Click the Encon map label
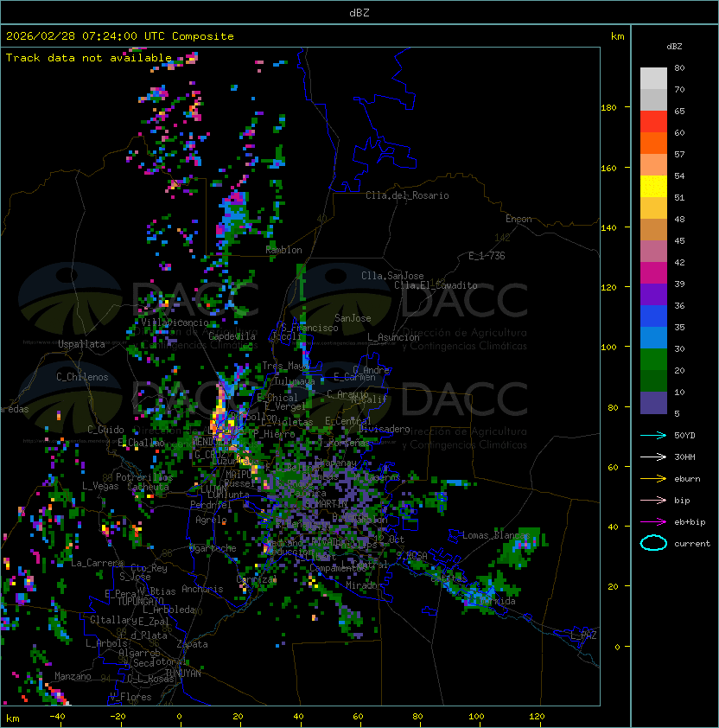Image resolution: width=719 pixels, height=728 pixels. (519, 219)
